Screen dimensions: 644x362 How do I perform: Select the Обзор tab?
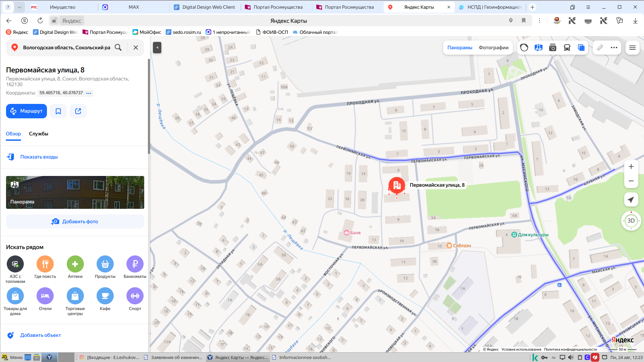(x=13, y=134)
